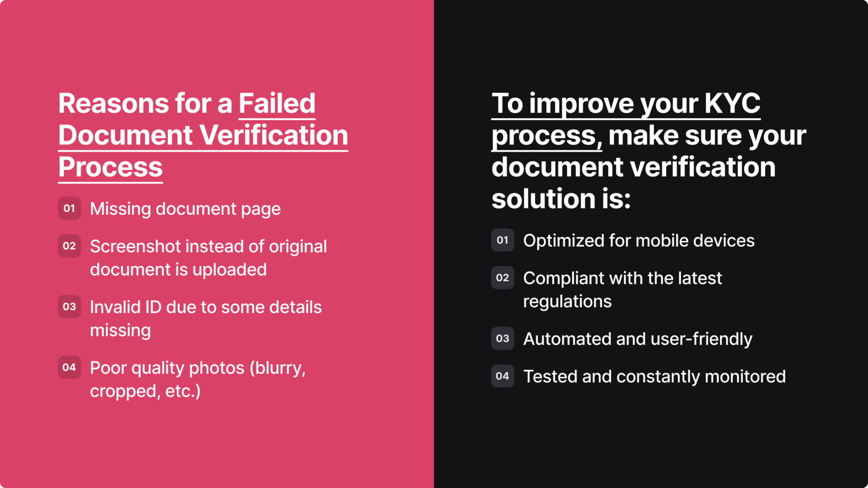Select the Poor quality photos line
The width and height of the screenshot is (868, 488).
[x=198, y=379]
